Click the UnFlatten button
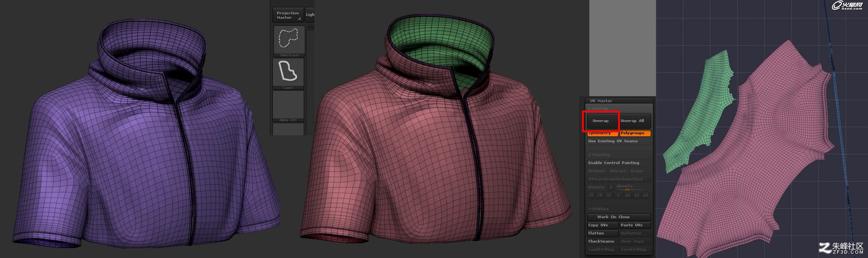The image size is (868, 258). click(635, 233)
